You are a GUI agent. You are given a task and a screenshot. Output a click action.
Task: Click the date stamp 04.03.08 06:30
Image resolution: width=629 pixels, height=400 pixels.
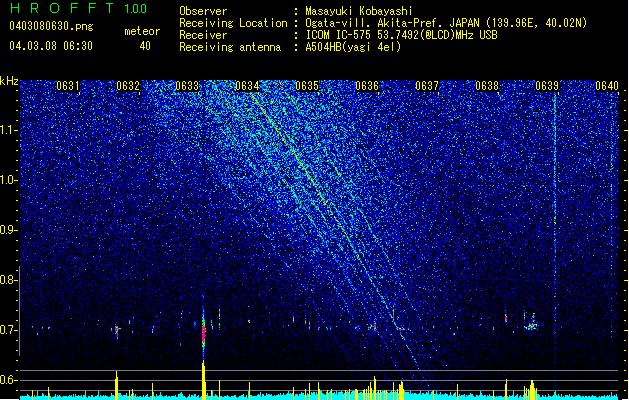pos(51,46)
